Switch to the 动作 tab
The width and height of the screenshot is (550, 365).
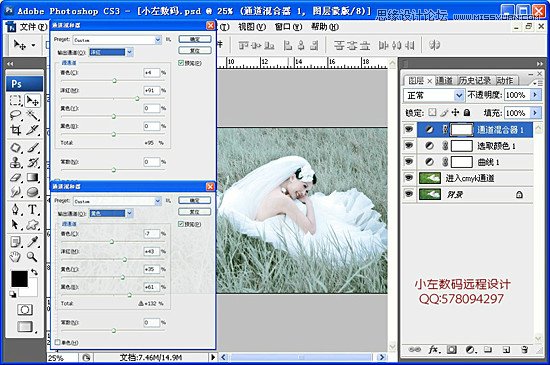coord(505,81)
